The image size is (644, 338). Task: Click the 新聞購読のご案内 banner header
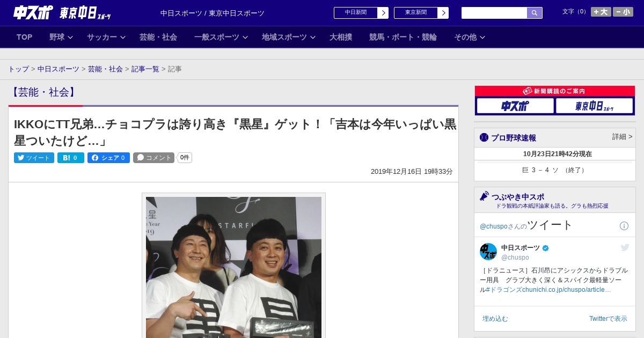(x=555, y=91)
